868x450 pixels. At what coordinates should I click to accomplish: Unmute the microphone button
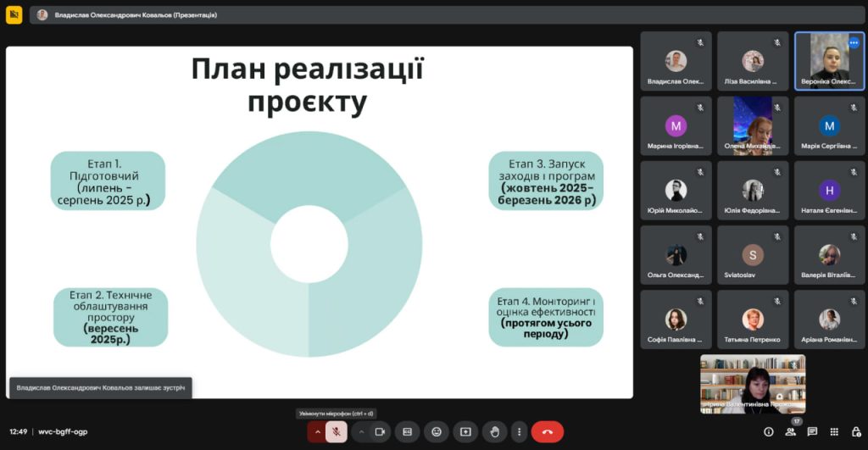coord(337,431)
